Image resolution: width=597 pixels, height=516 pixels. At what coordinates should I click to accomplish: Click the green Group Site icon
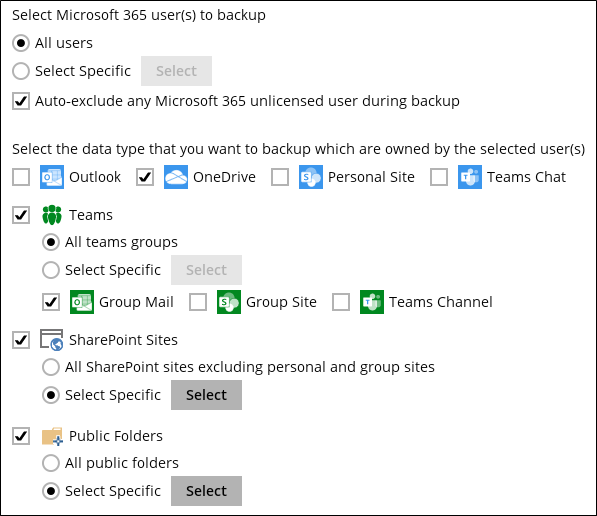click(229, 302)
